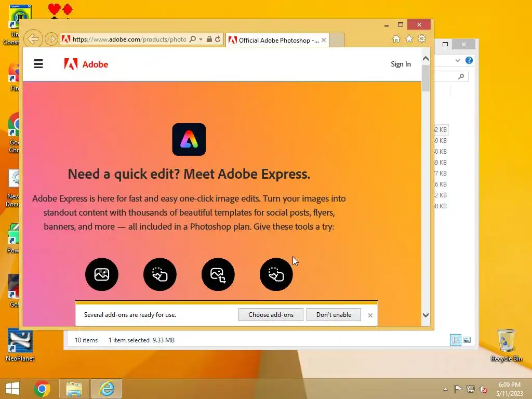Click the Choose add-ons button
The height and width of the screenshot is (399, 532).
point(271,314)
